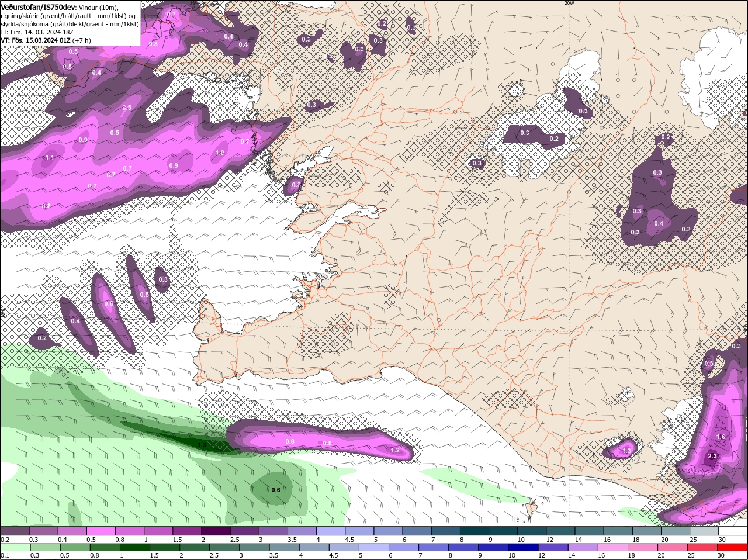
Task: Click the '1.0' snowfall value on the map
Action: [x=220, y=153]
